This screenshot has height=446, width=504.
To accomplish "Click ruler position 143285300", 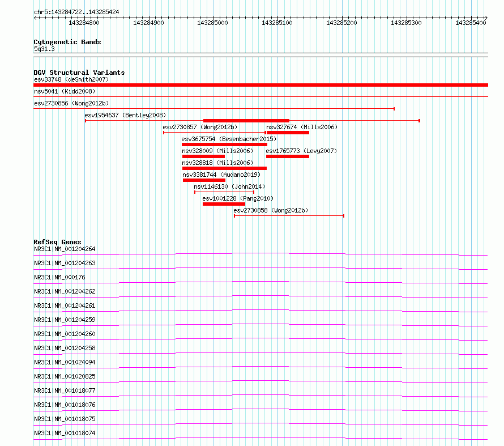I will point(406,23).
